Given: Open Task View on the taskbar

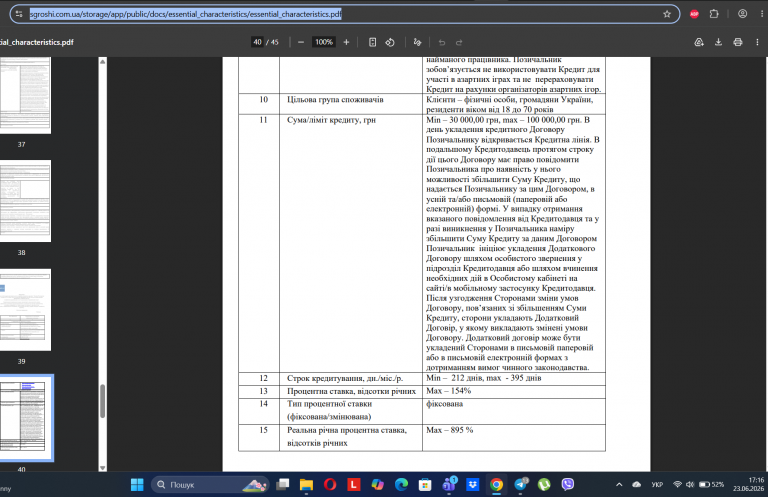Looking at the screenshot, I should [x=283, y=484].
